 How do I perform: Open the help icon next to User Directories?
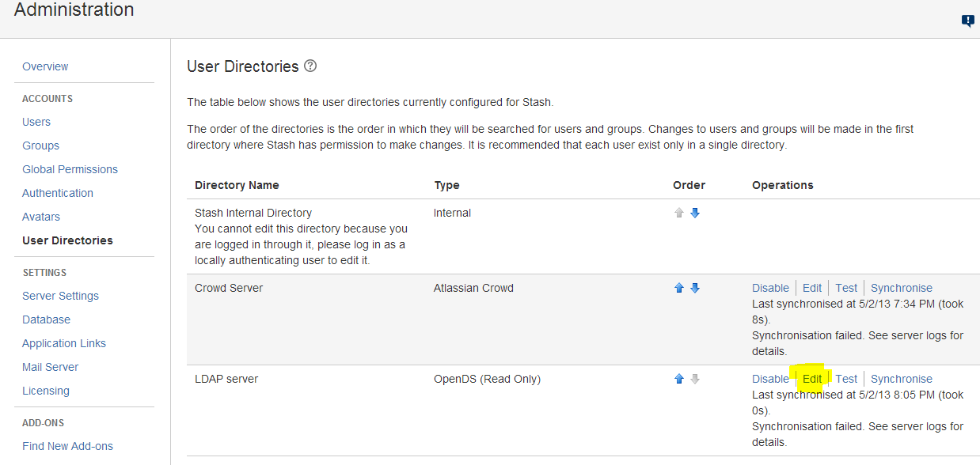coord(310,66)
